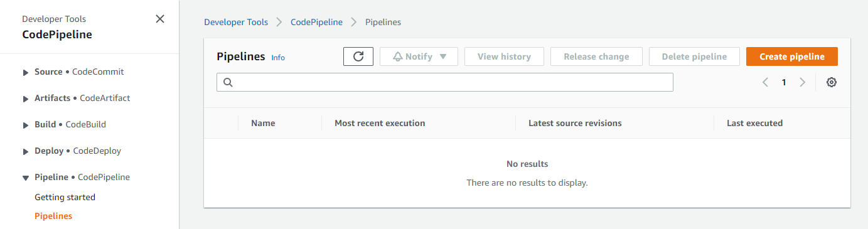Click the search magnifier icon
868x229 pixels.
[x=228, y=82]
